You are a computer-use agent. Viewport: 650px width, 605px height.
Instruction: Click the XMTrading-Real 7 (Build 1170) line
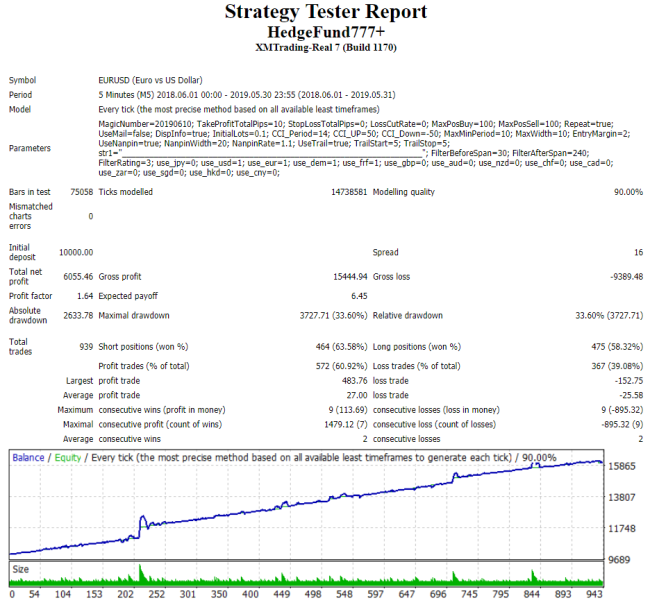pyautogui.click(x=326, y=48)
